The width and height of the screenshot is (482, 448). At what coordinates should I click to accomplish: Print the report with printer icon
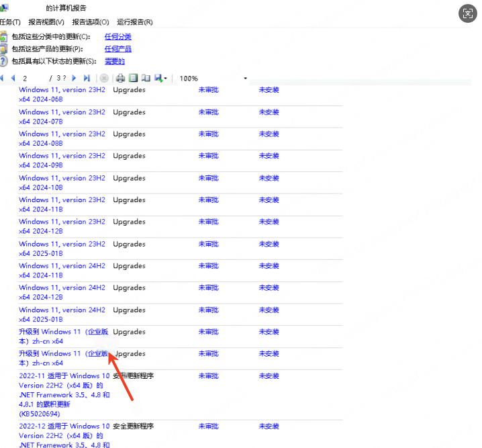(x=121, y=78)
